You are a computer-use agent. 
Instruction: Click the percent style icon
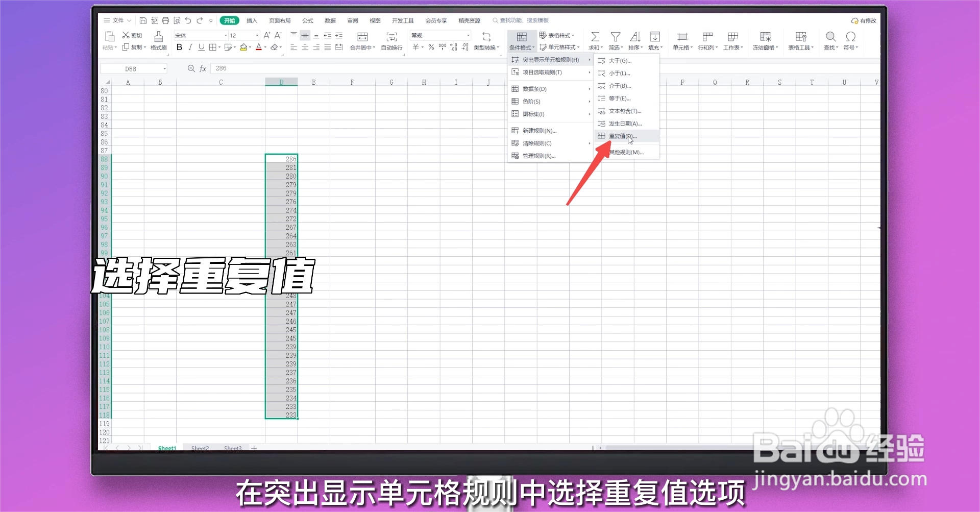pos(431,47)
